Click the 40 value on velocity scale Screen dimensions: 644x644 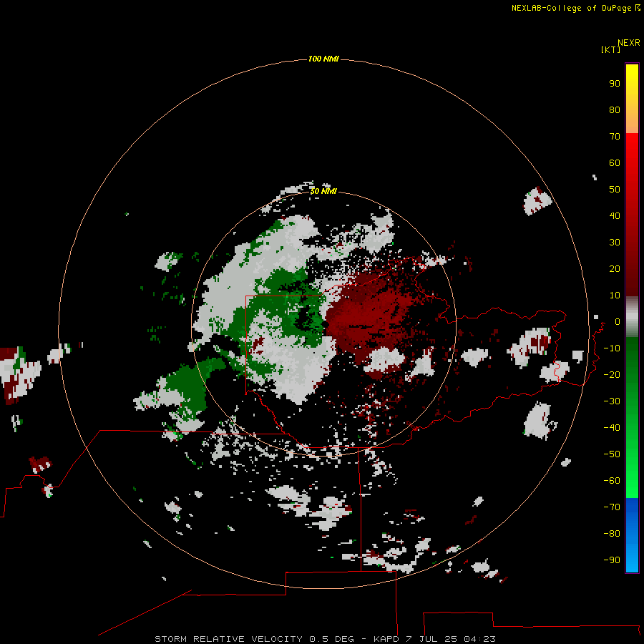(615, 215)
